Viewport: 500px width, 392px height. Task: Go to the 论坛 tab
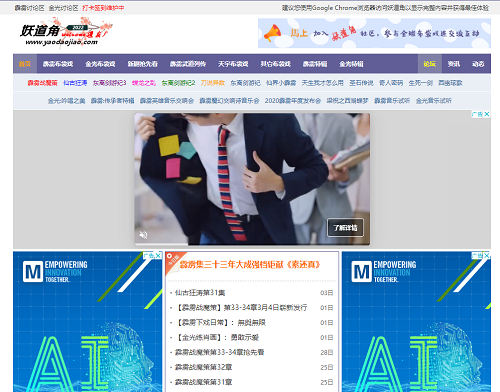click(430, 64)
